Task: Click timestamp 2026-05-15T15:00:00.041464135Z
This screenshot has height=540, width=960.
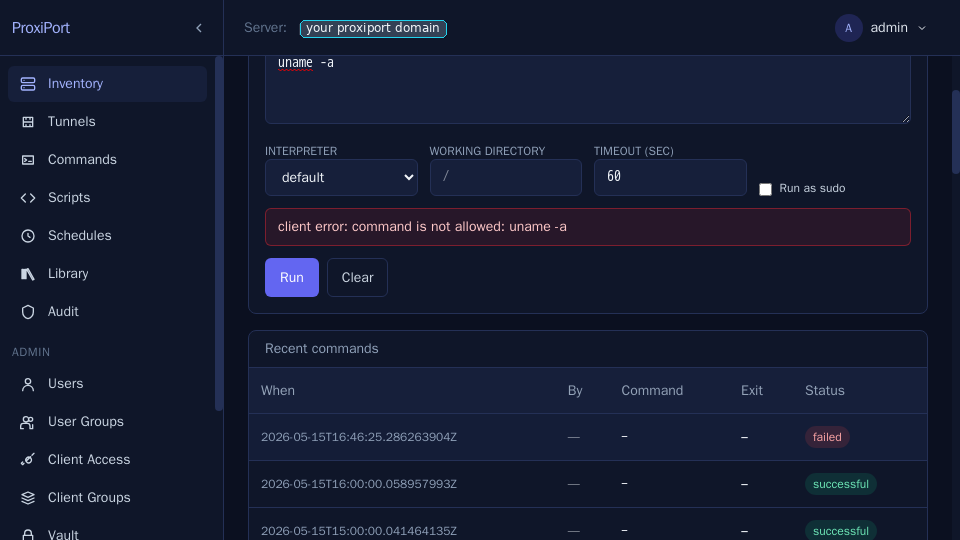Action: pyautogui.click(x=359, y=531)
